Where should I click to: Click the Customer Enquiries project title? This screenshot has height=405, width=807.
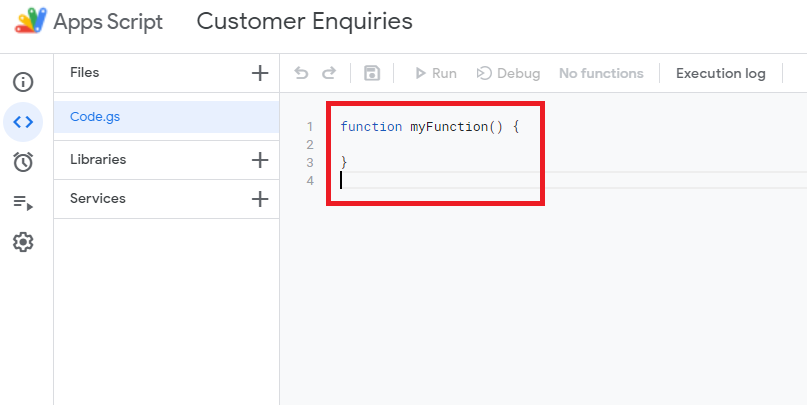click(x=304, y=21)
